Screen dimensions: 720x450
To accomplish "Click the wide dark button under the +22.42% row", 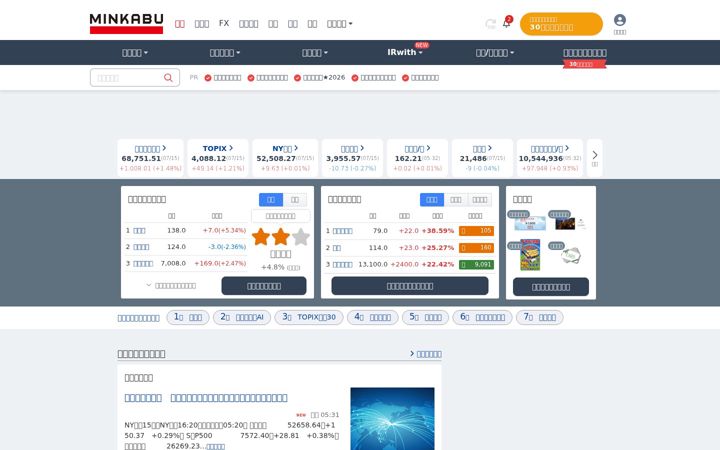I will pos(410,286).
